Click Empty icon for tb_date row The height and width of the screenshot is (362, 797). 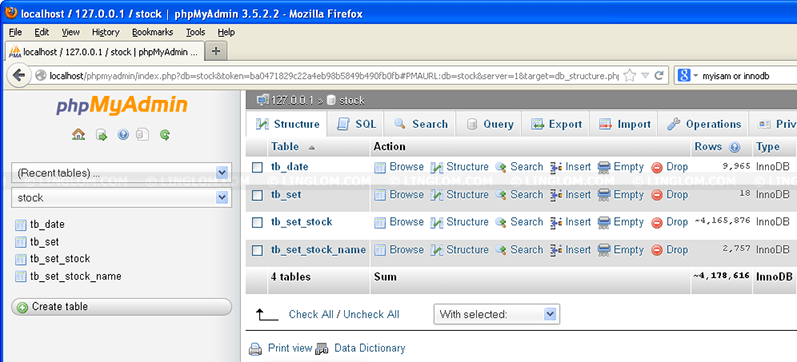coord(604,167)
